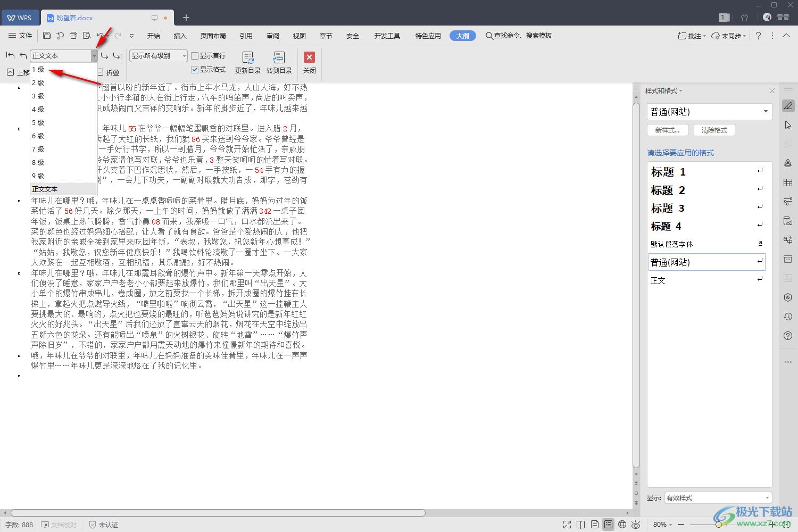Open the Review (审阅) ribbon tab
798x532 pixels.
[x=273, y=36]
